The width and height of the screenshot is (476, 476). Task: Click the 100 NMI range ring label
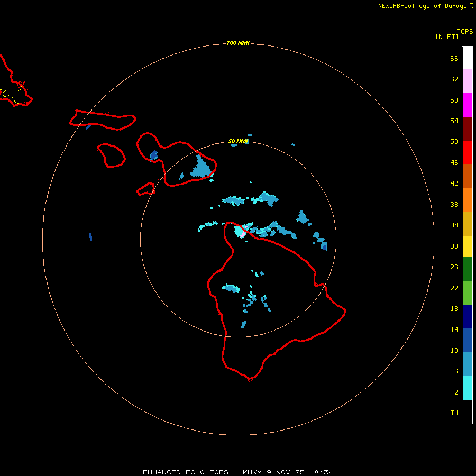238,43
